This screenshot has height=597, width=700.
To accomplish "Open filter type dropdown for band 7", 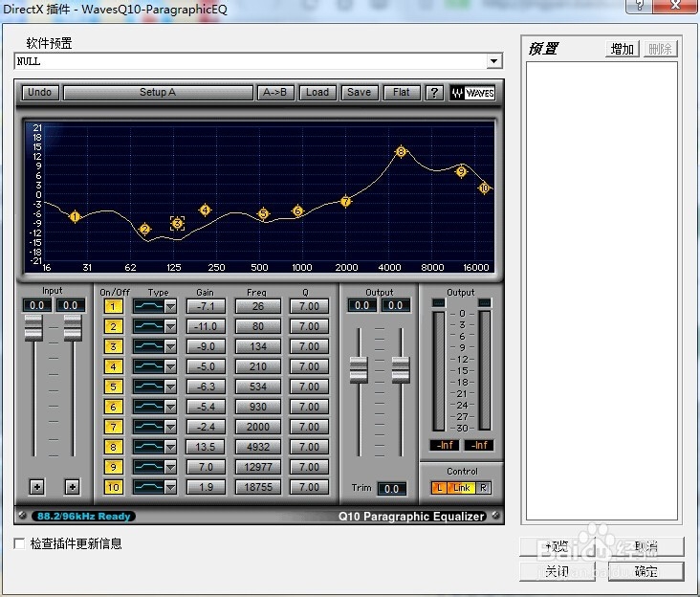I will click(170, 427).
